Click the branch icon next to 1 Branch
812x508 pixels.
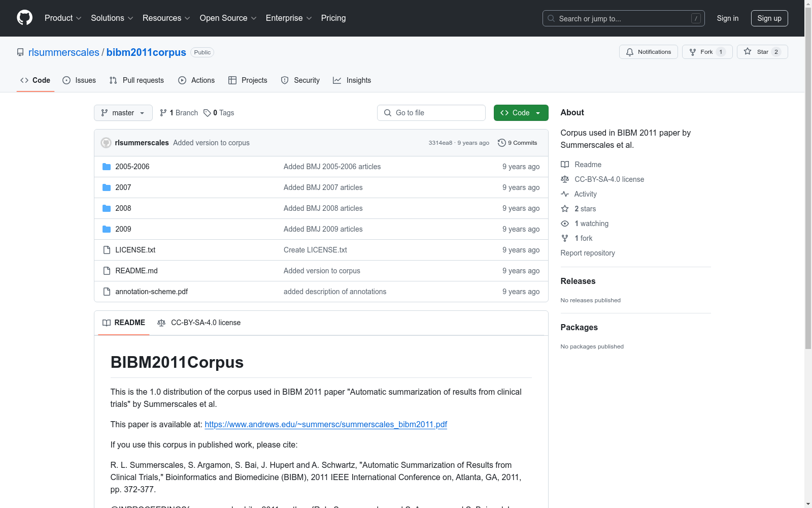163,113
